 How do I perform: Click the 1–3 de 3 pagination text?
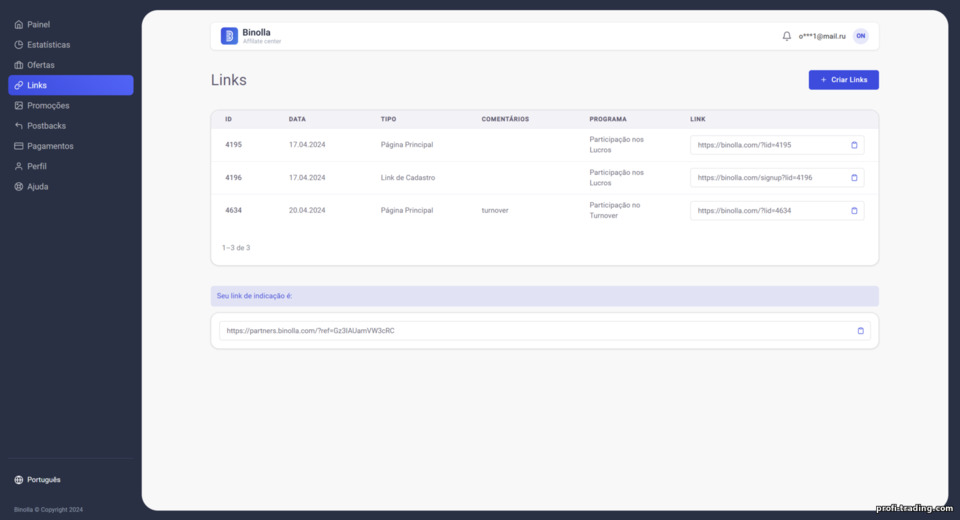(x=236, y=248)
